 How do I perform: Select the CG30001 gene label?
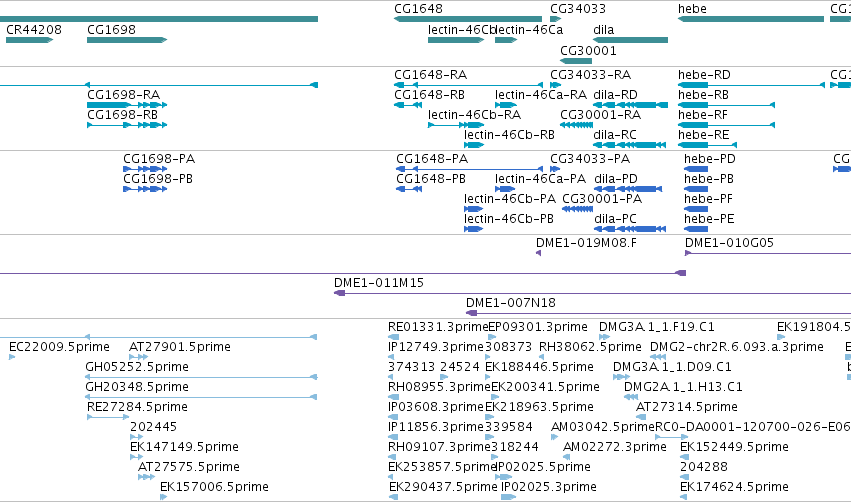tap(588, 50)
